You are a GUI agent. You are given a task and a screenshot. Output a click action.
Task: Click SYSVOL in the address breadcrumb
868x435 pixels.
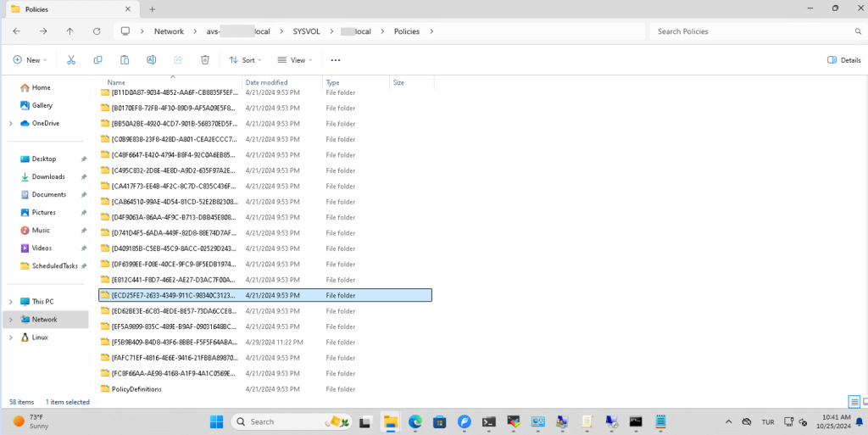[297, 31]
